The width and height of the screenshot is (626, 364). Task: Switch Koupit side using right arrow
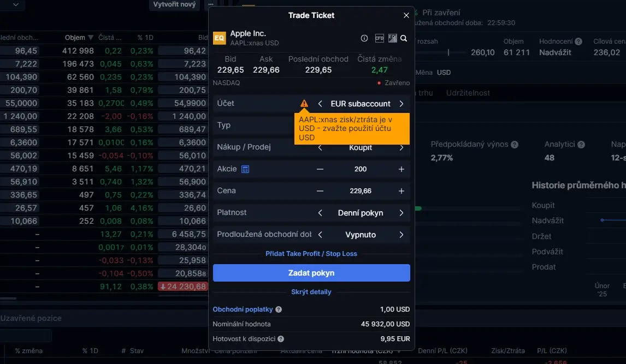coord(401,147)
